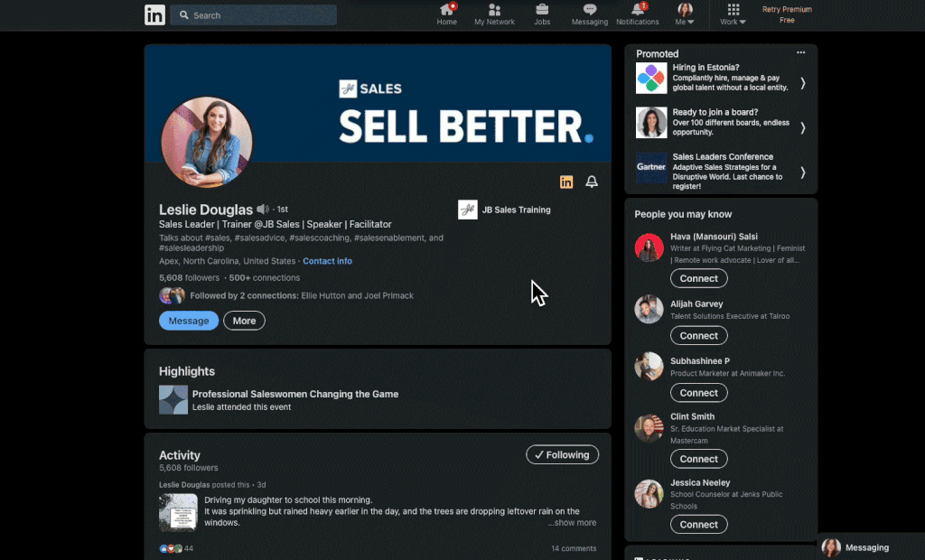
Task: Open Alijah Garvey's profile picture
Action: coord(649,309)
